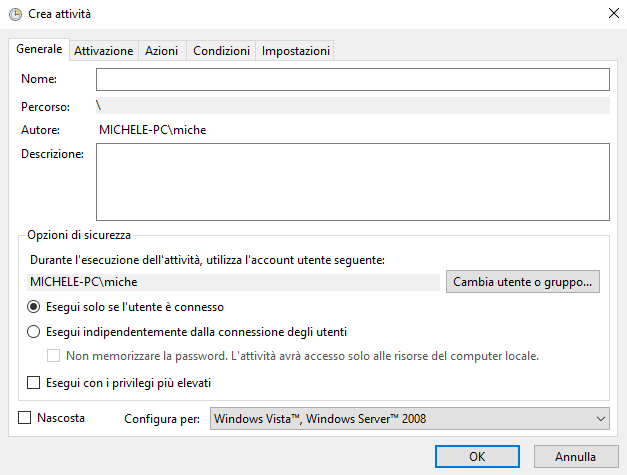Screen dimensions: 627x475
Task: Click the Configura per label
Action: (162, 419)
